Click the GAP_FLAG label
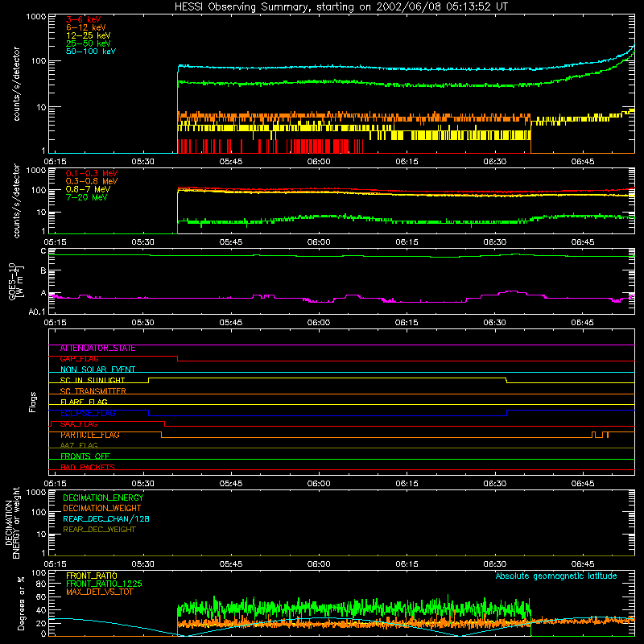The image size is (644, 644). tap(79, 358)
